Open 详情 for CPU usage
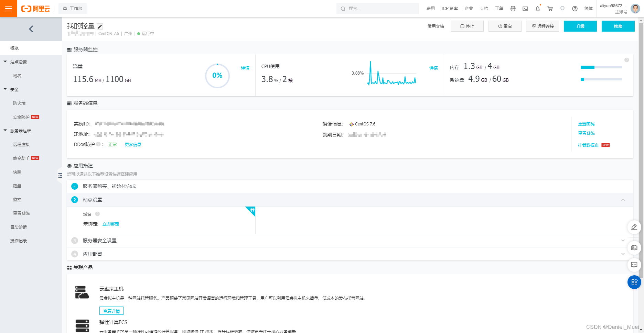This screenshot has height=333, width=644. 433,68
